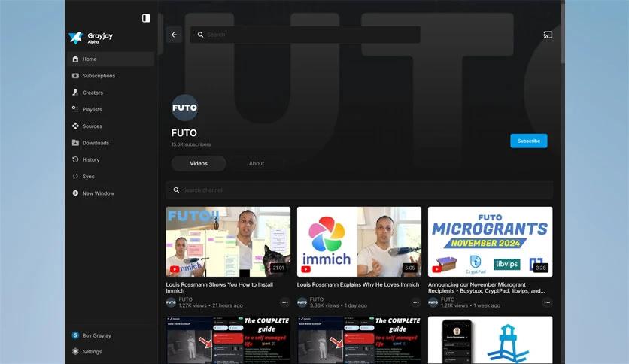Open options menu for Install Immich video
Viewport: 629px width, 364px height.
[285, 302]
